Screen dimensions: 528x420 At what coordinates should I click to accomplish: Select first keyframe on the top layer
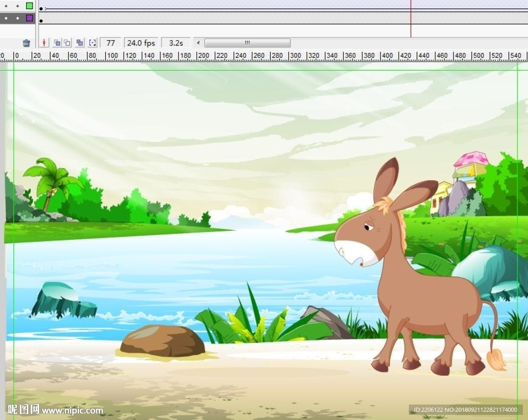(41, 8)
